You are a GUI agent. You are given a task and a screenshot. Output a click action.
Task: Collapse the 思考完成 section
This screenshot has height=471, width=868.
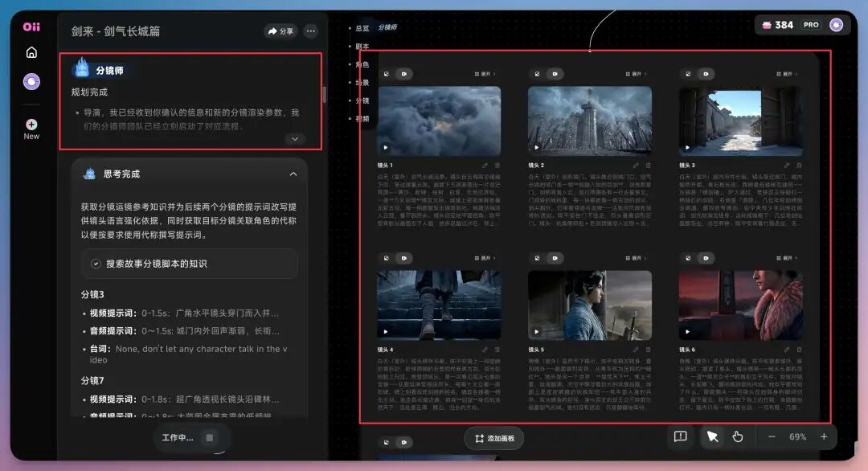point(293,174)
